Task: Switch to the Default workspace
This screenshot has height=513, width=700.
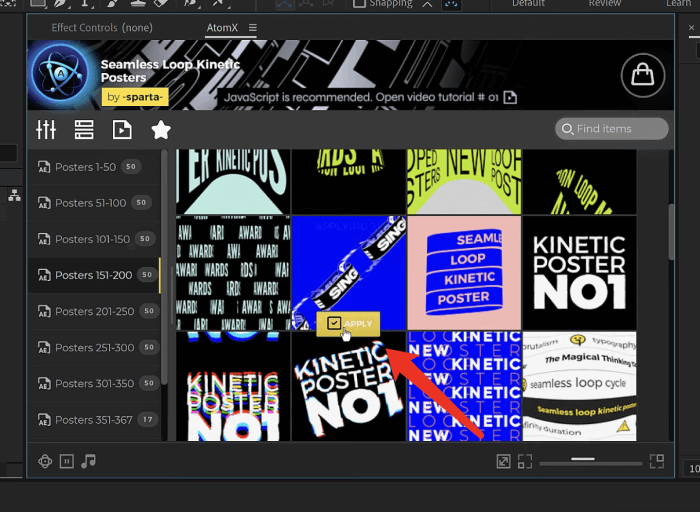Action: tap(528, 4)
